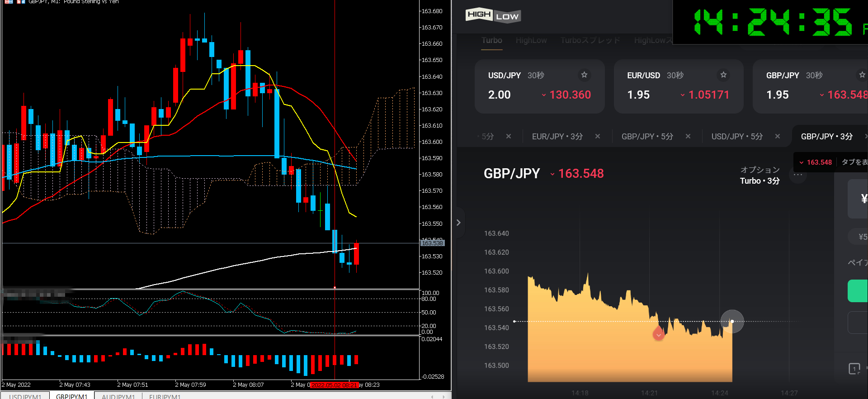This screenshot has height=399, width=868.
Task: Open the AUDJPY,M1 chart tab
Action: pos(118,396)
